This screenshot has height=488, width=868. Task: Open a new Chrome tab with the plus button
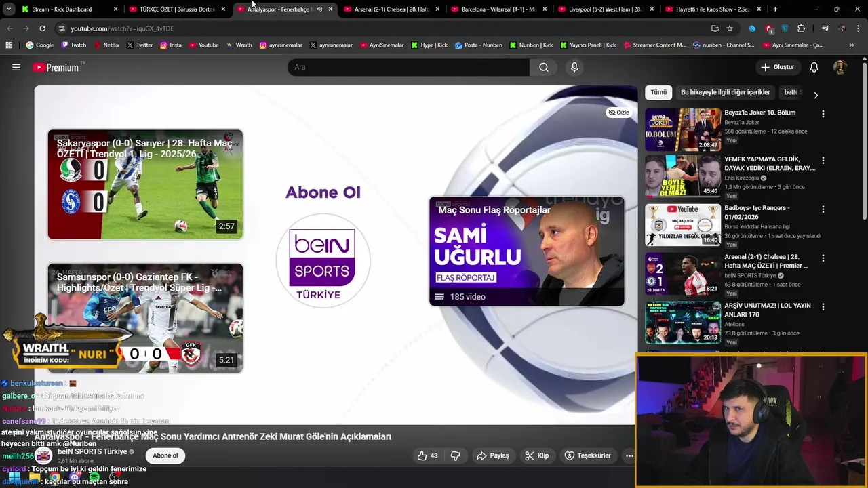pyautogui.click(x=775, y=9)
